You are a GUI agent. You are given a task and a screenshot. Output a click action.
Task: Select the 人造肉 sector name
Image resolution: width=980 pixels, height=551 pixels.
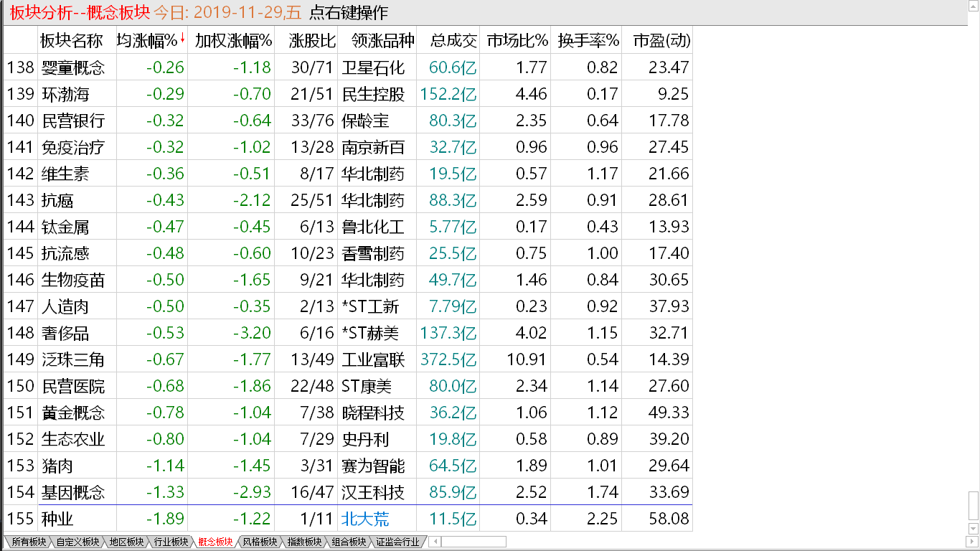point(65,306)
